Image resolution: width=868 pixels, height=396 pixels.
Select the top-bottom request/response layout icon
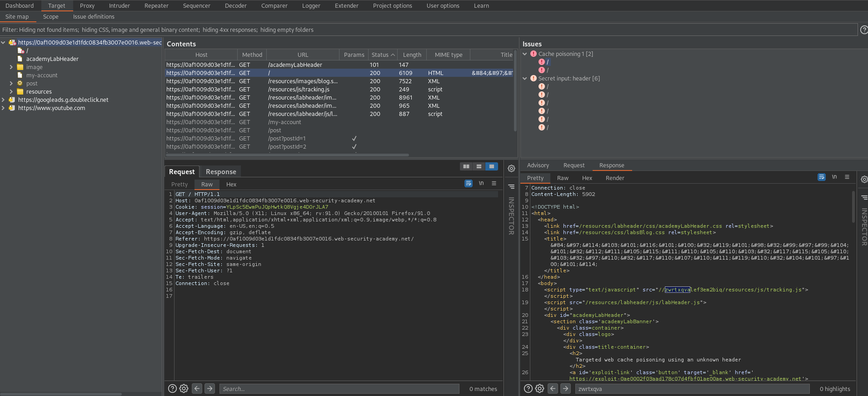pos(479,166)
